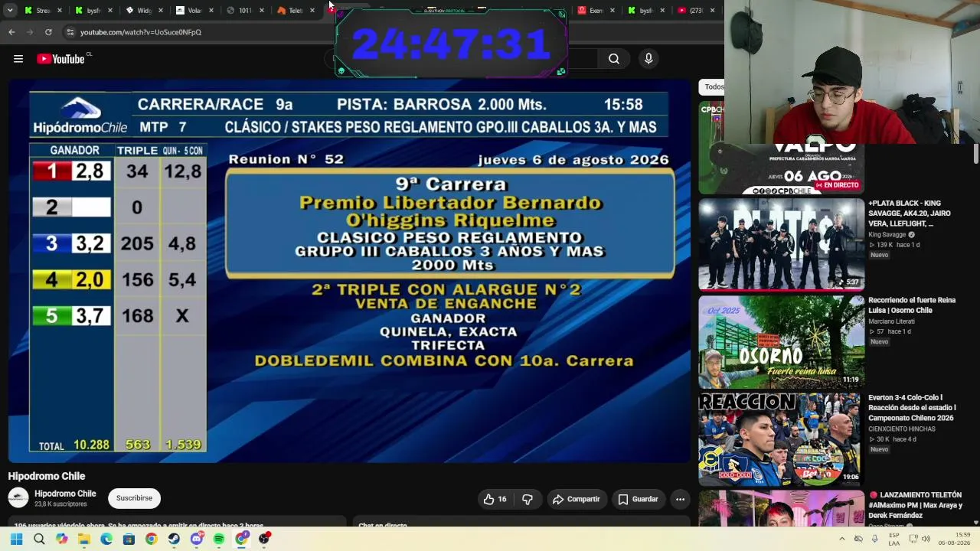Image resolution: width=980 pixels, height=551 pixels.
Task: Open OBS Studio from the taskbar
Action: pos(264,539)
